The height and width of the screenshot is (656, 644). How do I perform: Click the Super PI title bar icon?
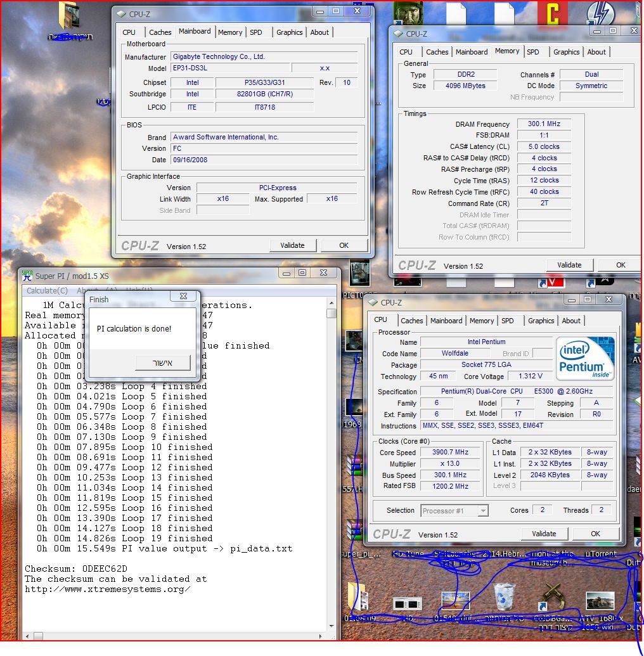pyautogui.click(x=27, y=276)
